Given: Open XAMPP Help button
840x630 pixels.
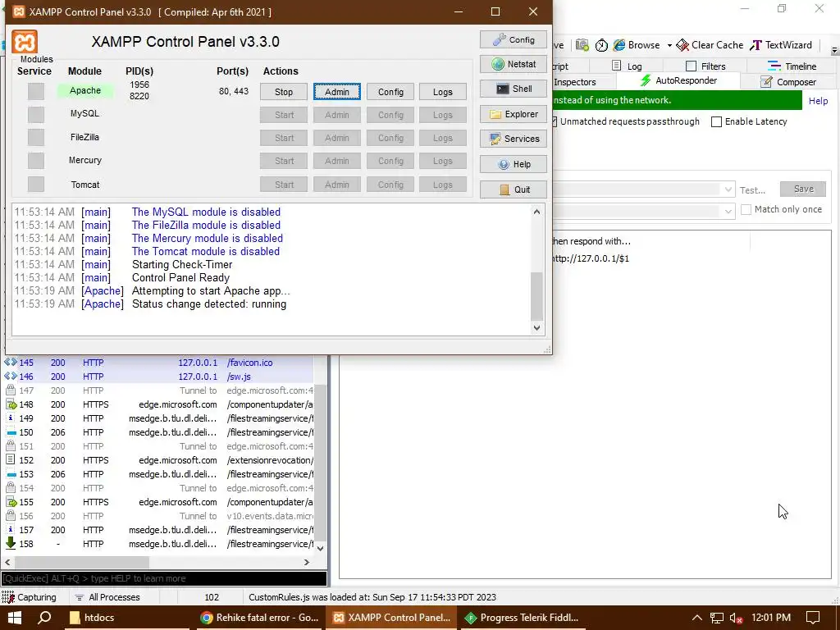Looking at the screenshot, I should [514, 164].
